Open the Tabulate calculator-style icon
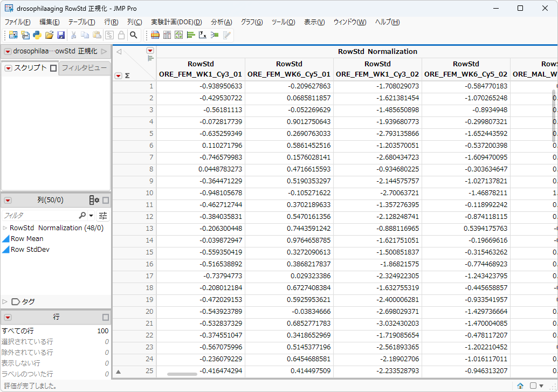The width and height of the screenshot is (558, 392). point(167,35)
